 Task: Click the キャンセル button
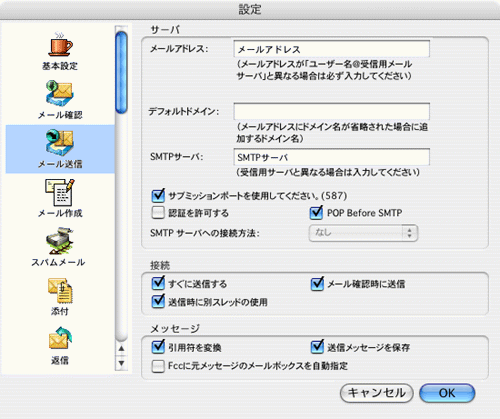click(x=377, y=393)
